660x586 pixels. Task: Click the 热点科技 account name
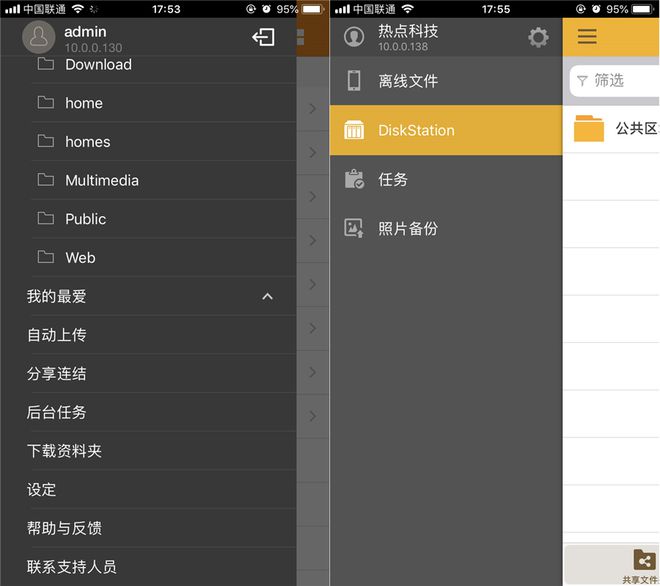click(x=408, y=31)
